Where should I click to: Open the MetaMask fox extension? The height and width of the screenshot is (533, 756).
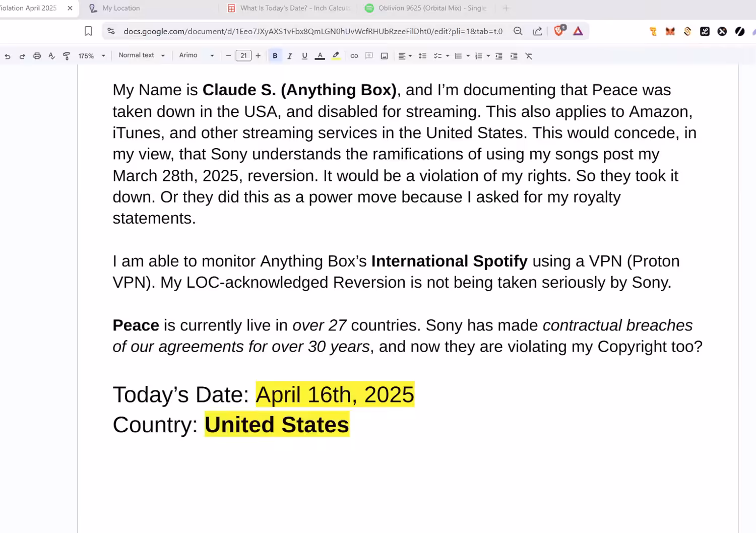(x=670, y=32)
